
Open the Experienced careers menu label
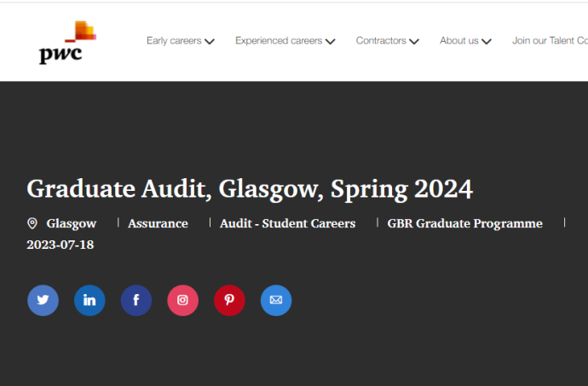(279, 41)
